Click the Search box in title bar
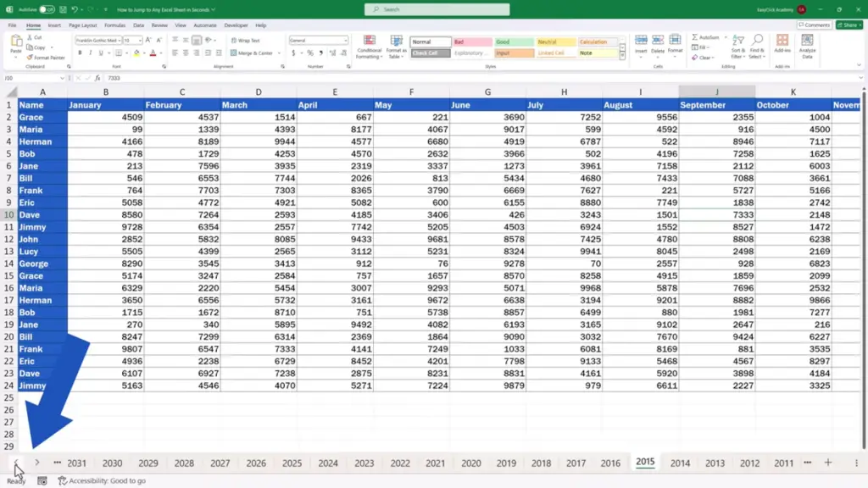Image resolution: width=868 pixels, height=488 pixels. click(x=437, y=9)
